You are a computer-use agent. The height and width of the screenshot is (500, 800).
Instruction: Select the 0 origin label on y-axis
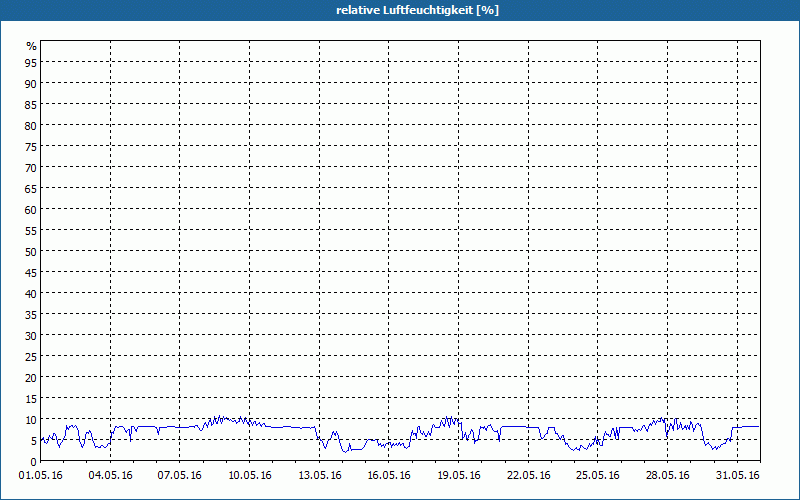click(x=34, y=461)
